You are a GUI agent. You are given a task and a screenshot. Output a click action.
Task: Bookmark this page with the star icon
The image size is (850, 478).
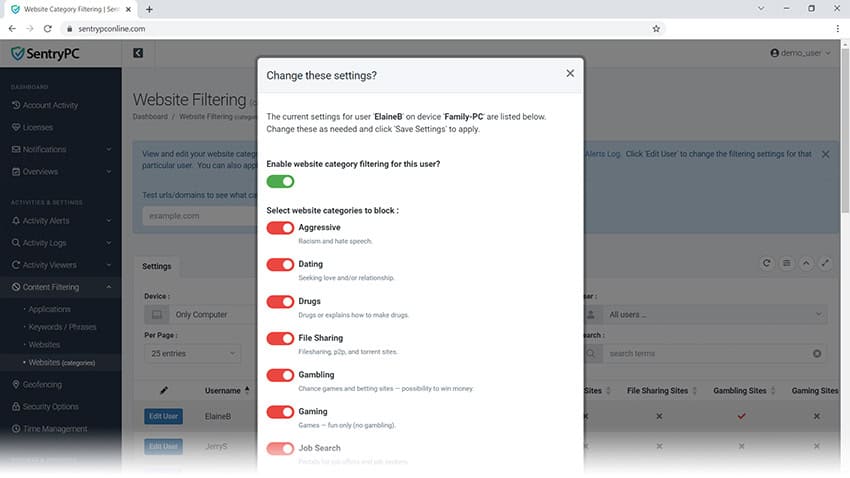coord(656,29)
